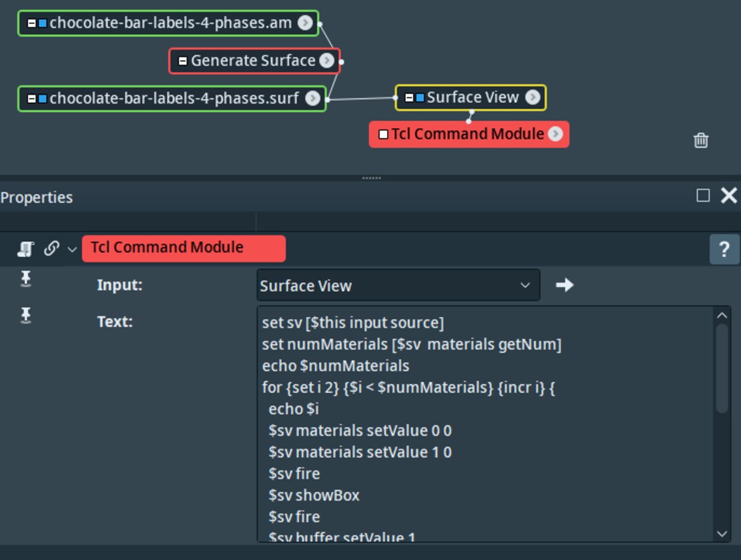Open the Generate Surface module arrow menu
Image resolution: width=741 pixels, height=560 pixels.
326,61
